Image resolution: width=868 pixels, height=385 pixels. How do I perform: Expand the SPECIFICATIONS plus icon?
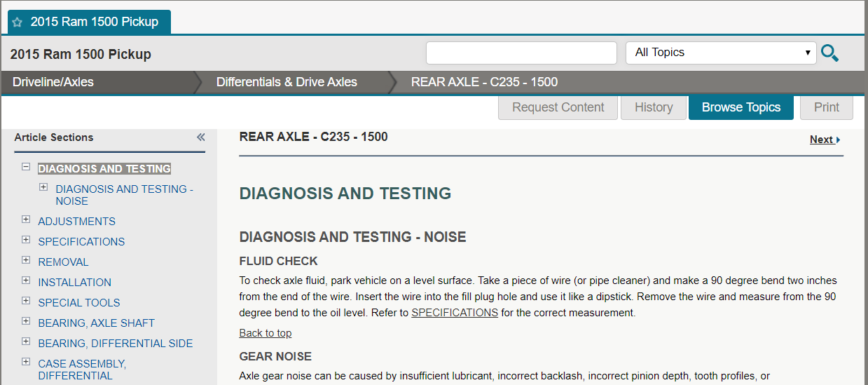click(x=26, y=240)
